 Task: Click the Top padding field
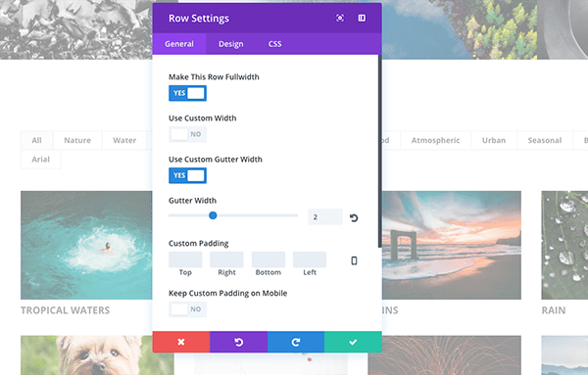coord(185,259)
